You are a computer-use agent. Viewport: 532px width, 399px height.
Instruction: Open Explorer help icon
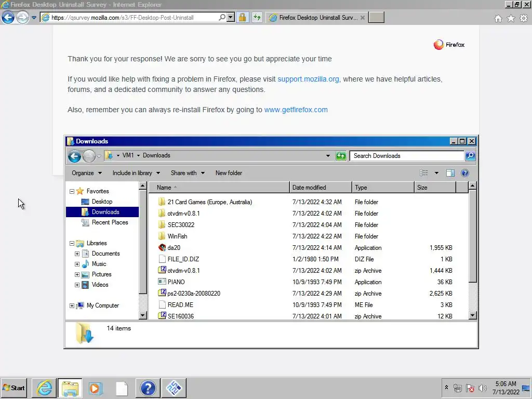click(465, 173)
